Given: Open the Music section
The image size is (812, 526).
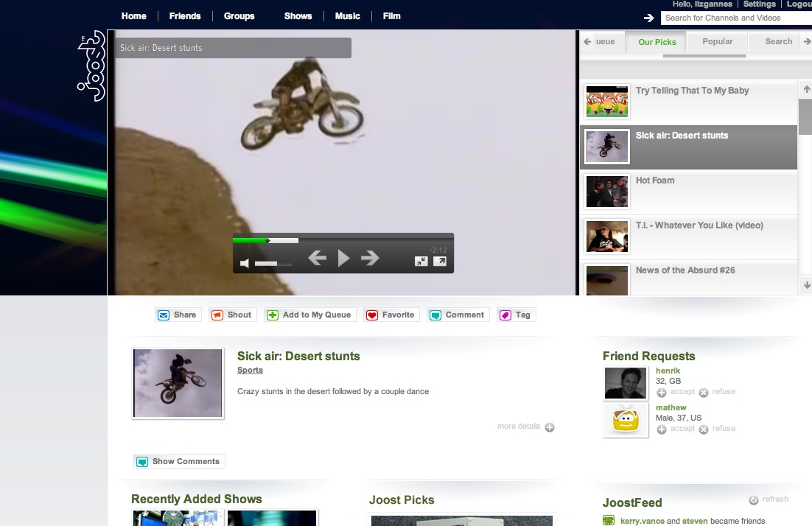Looking at the screenshot, I should [348, 16].
